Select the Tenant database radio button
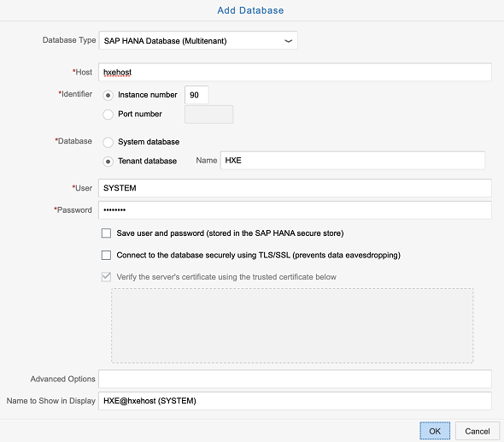The image size is (504, 442). pyautogui.click(x=108, y=162)
